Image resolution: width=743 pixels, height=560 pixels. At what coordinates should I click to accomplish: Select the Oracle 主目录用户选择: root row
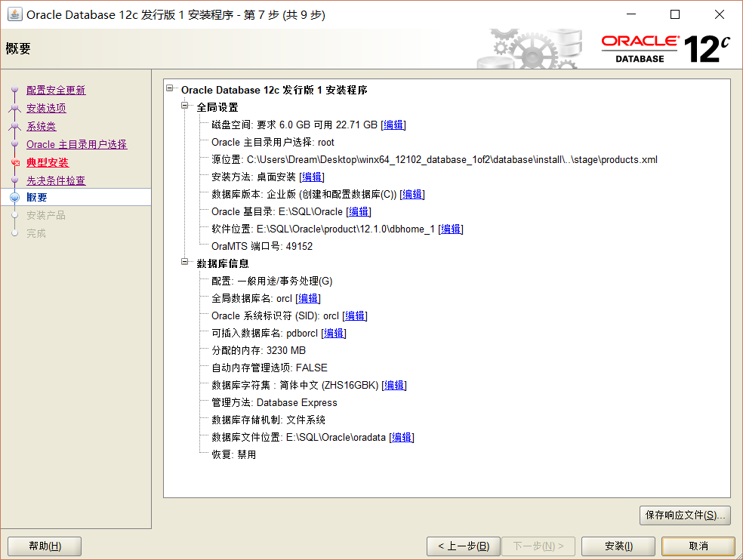pos(273,142)
